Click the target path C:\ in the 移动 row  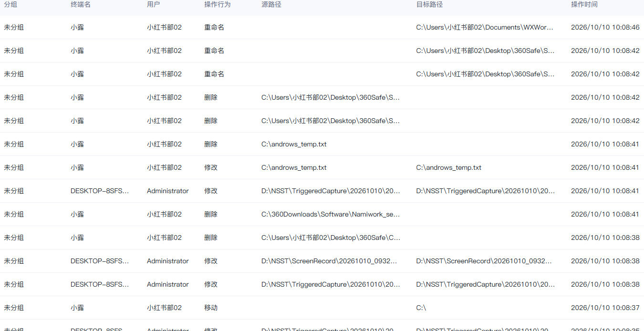click(421, 308)
